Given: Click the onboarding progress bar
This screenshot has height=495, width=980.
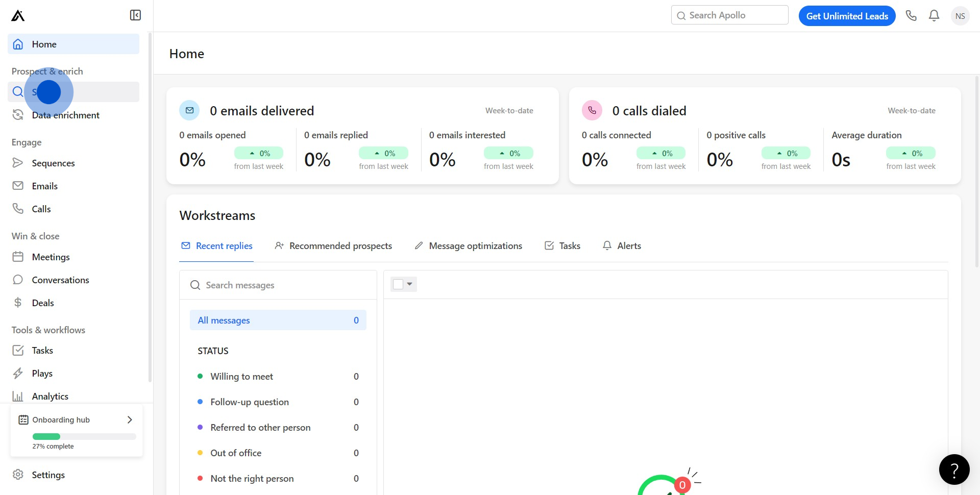Looking at the screenshot, I should pyautogui.click(x=84, y=437).
